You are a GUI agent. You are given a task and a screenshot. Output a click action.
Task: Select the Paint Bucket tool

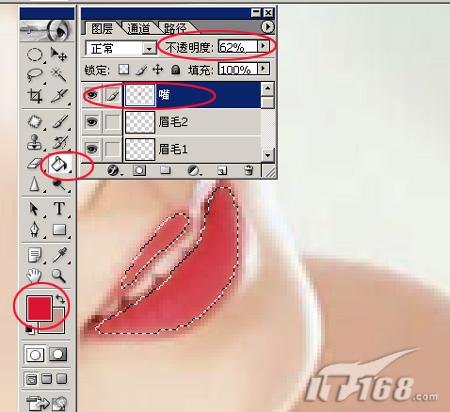(59, 164)
